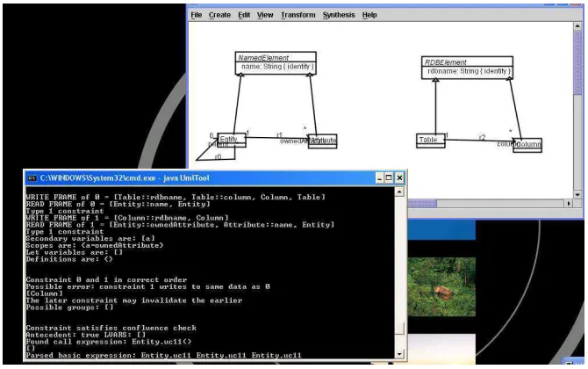Click 'Scopes are: <a=ownedAttribute>' line

(95, 245)
